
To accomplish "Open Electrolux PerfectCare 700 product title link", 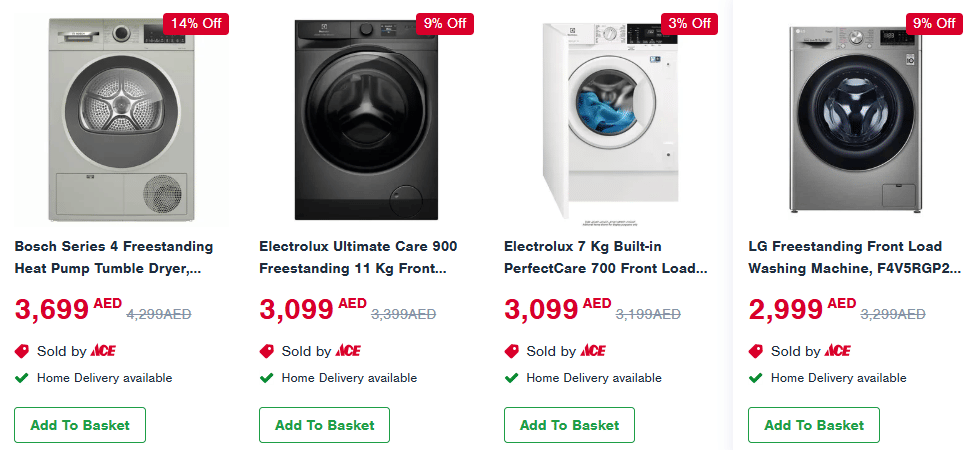I will point(605,257).
